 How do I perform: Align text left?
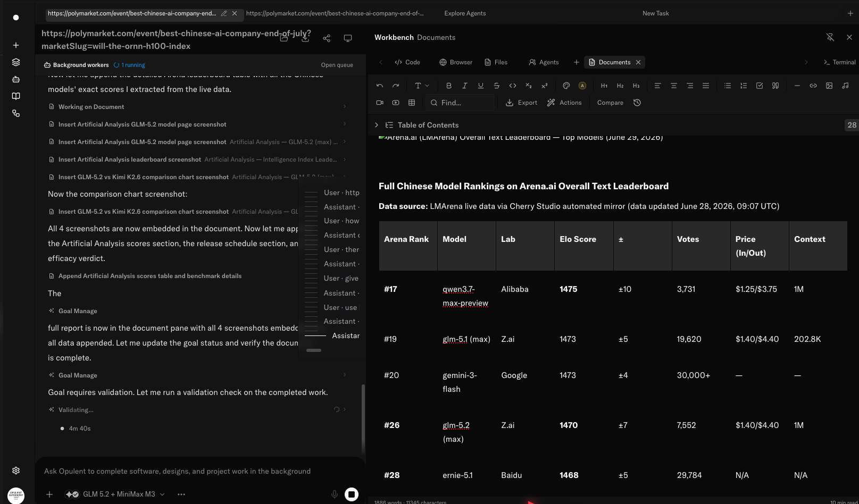[x=658, y=86]
